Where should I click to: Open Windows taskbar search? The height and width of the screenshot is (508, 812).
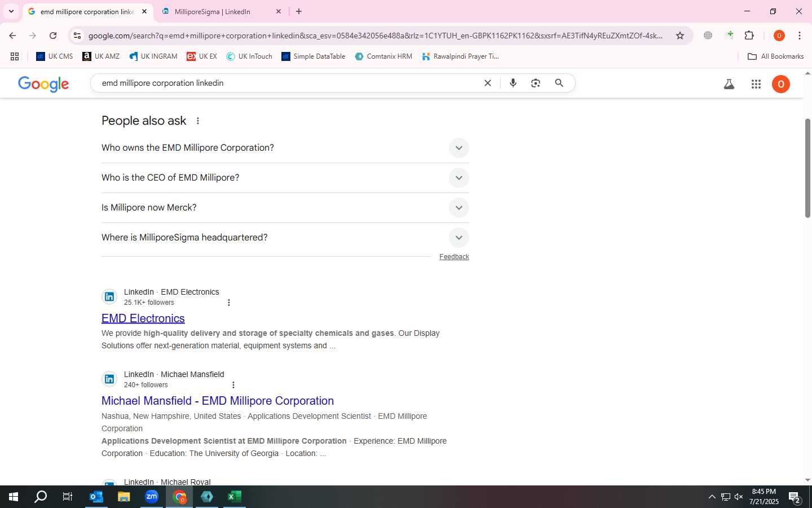[41, 497]
